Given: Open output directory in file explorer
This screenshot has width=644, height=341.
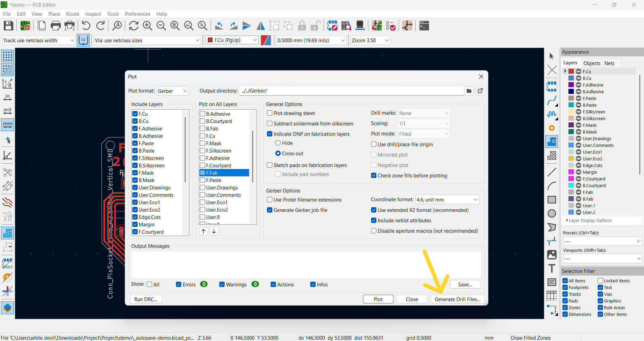Looking at the screenshot, I should coord(480,91).
